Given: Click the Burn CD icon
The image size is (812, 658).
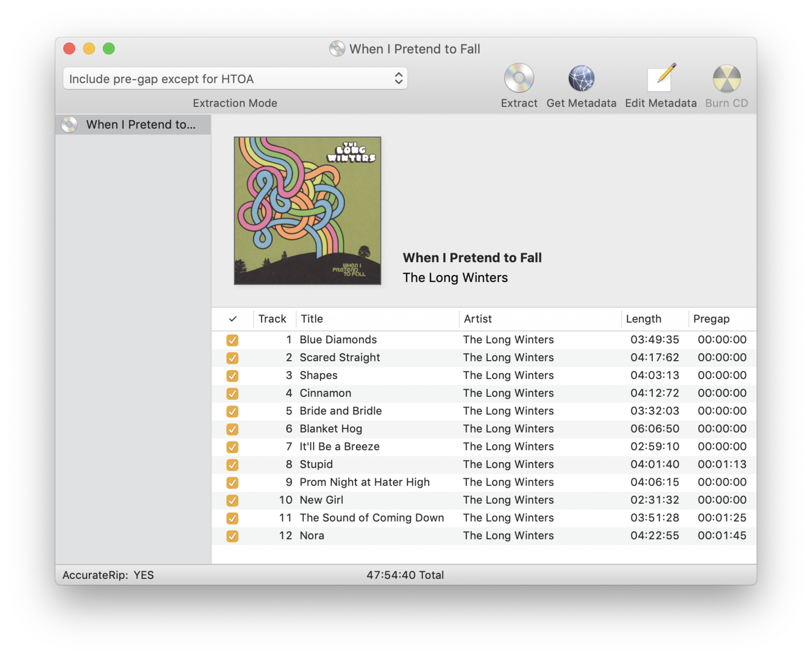Looking at the screenshot, I should [x=726, y=79].
